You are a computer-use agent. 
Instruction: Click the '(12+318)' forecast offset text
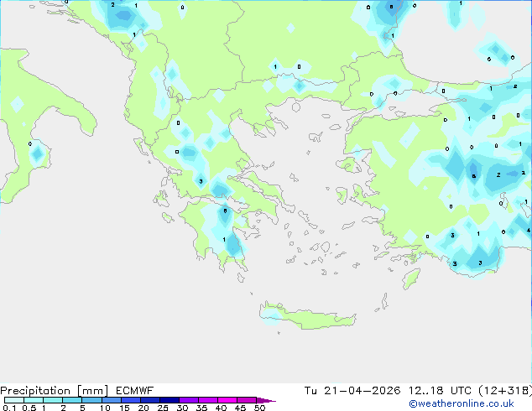coord(505,391)
